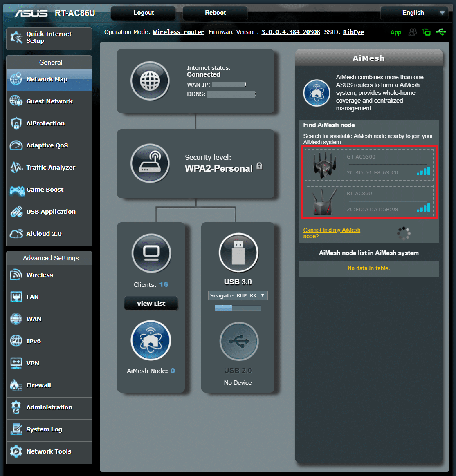The image size is (456, 476).
Task: Click MAC address 2C:4D:54:E8:63:C0
Action: [372, 173]
